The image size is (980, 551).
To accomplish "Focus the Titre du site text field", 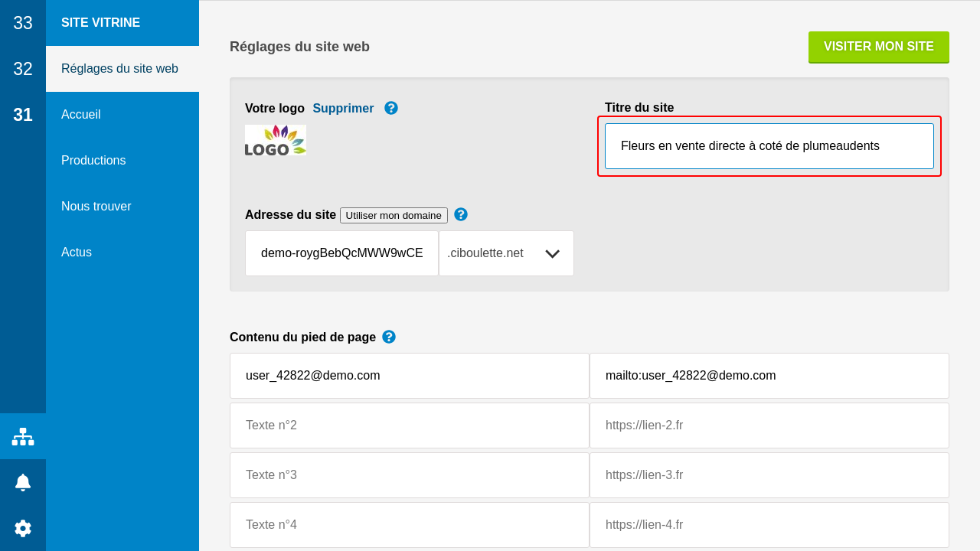I will tap(769, 146).
